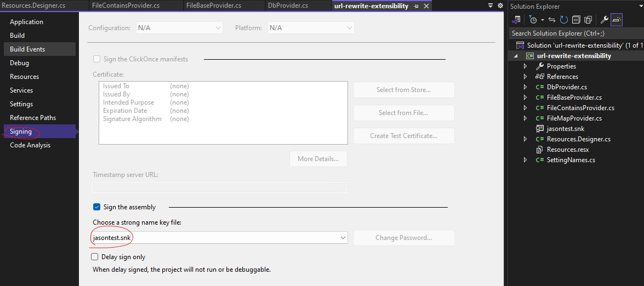Expand the References node arrow
The width and height of the screenshot is (644, 286).
[x=525, y=77]
